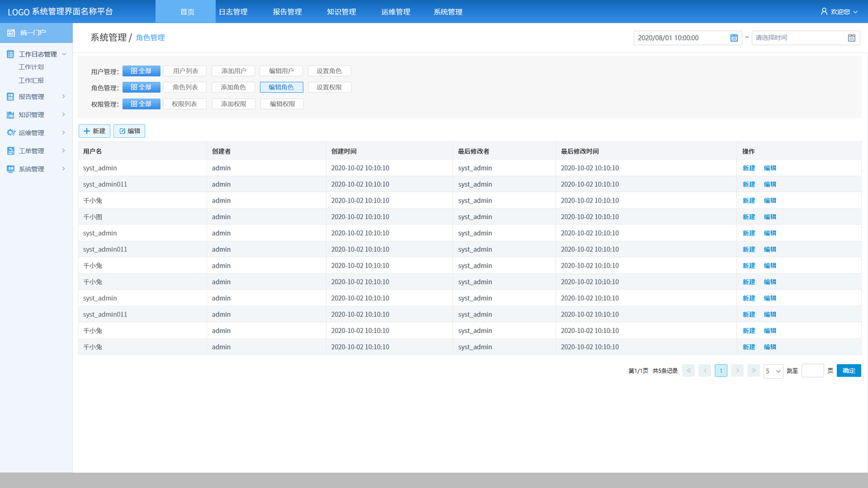Expand the 知识管理 sidebar section
The image size is (868, 488).
point(64,115)
